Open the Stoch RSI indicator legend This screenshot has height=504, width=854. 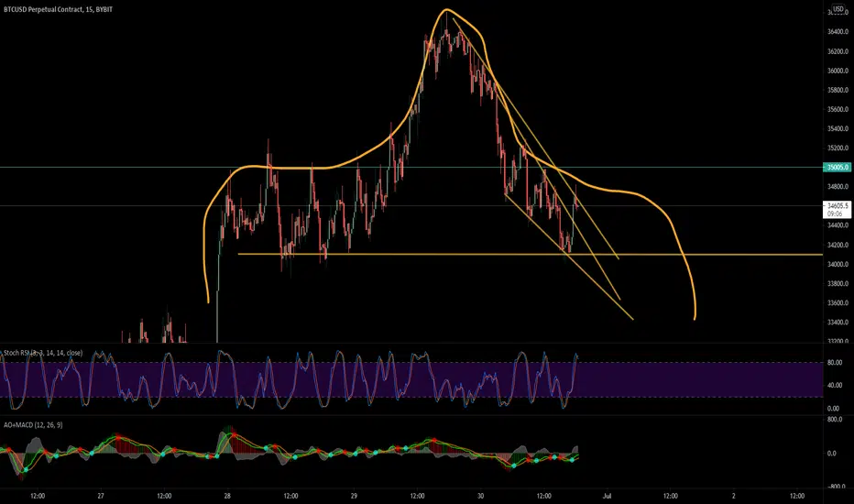click(x=43, y=353)
